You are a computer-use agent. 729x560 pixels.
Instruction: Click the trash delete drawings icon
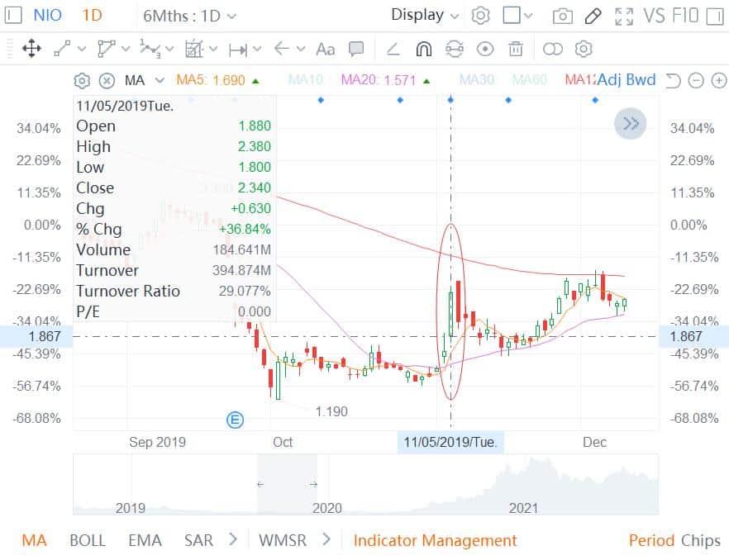coord(516,50)
